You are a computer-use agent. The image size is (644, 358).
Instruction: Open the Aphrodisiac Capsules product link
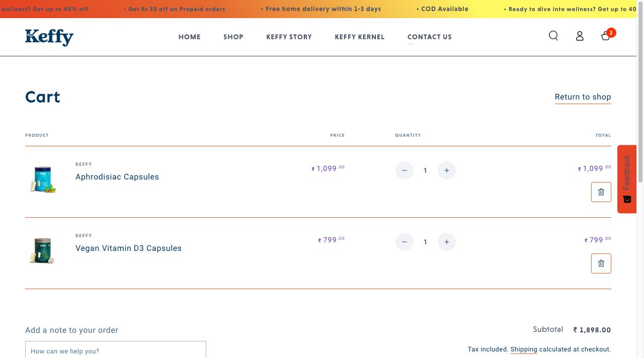point(117,177)
